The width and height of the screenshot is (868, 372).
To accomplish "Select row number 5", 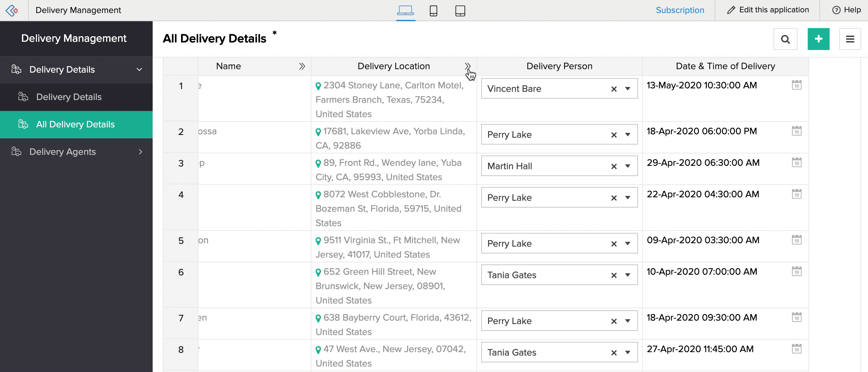I will click(x=181, y=241).
